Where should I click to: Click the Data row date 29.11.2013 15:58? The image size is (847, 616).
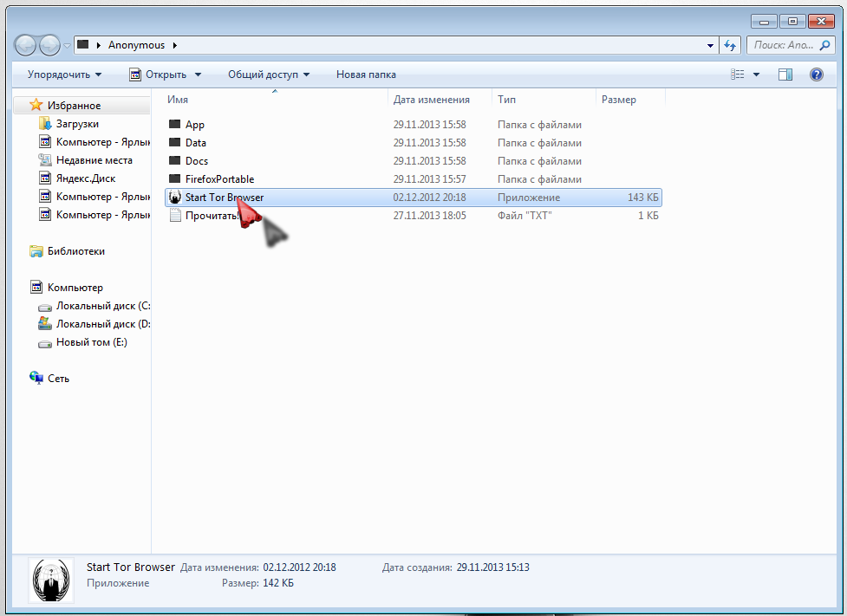pos(429,143)
